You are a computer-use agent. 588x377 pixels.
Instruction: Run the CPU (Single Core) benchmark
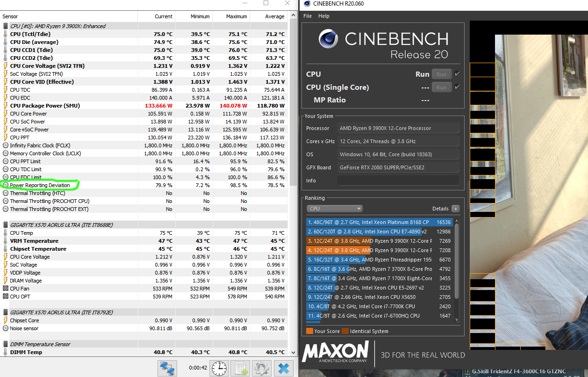(x=441, y=87)
